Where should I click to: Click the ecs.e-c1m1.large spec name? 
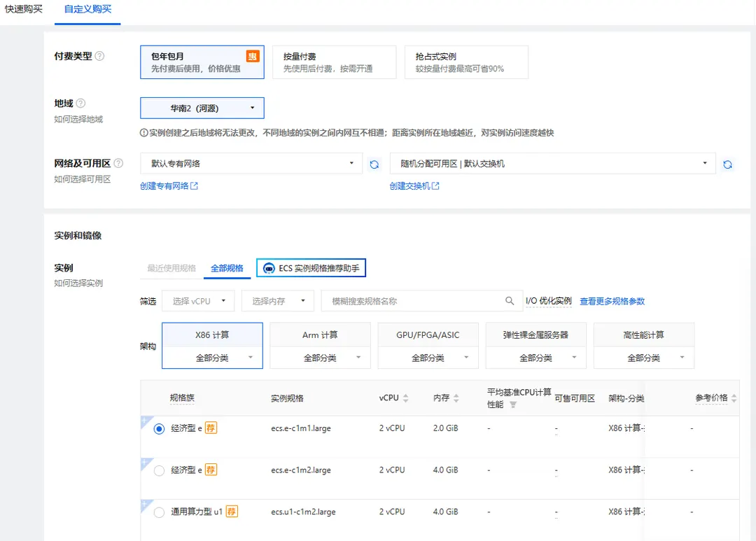(x=301, y=428)
